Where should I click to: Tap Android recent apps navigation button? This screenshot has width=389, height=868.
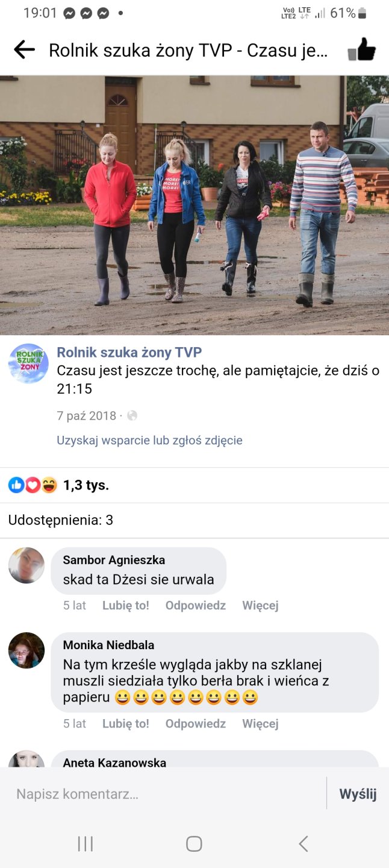(x=86, y=844)
